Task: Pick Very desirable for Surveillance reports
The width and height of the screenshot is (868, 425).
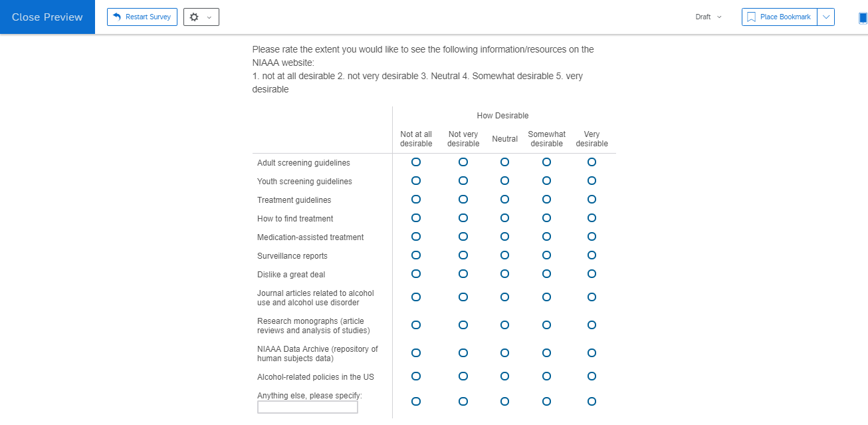Action: (x=592, y=255)
